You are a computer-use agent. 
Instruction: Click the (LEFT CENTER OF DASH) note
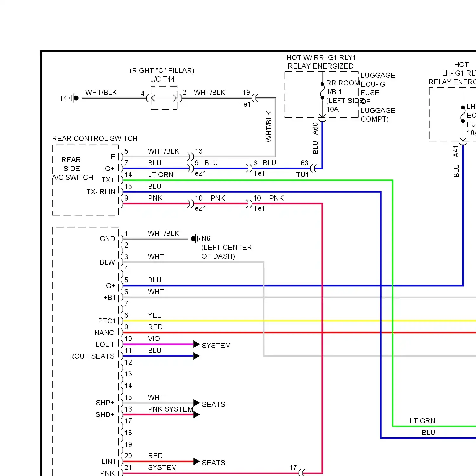pyautogui.click(x=227, y=252)
